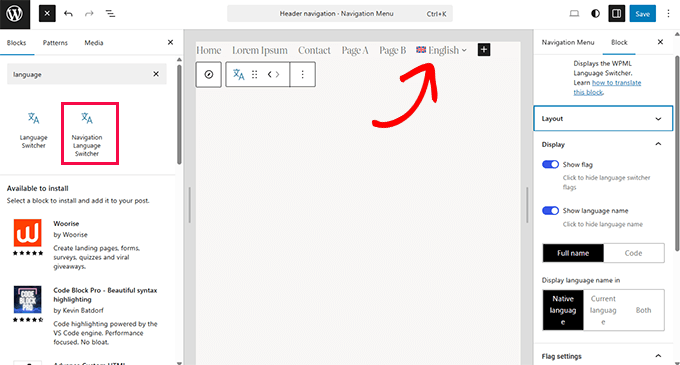This screenshot has width=680, height=365.
Task: Select Code display option
Action: (x=633, y=253)
